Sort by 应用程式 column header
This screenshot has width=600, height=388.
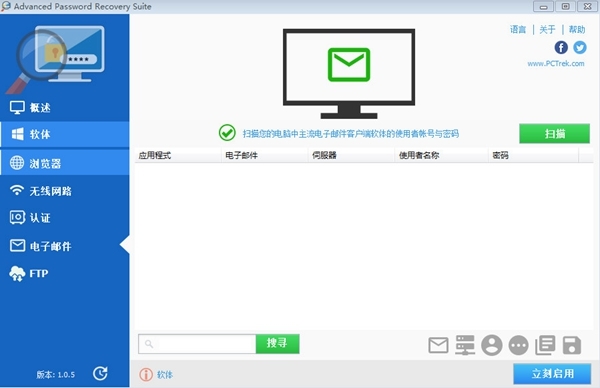pyautogui.click(x=178, y=155)
